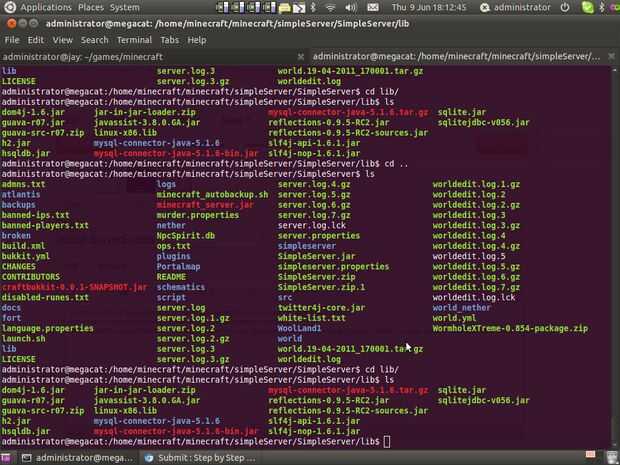Click the build.xml file name
This screenshot has width=620, height=465.
point(23,246)
